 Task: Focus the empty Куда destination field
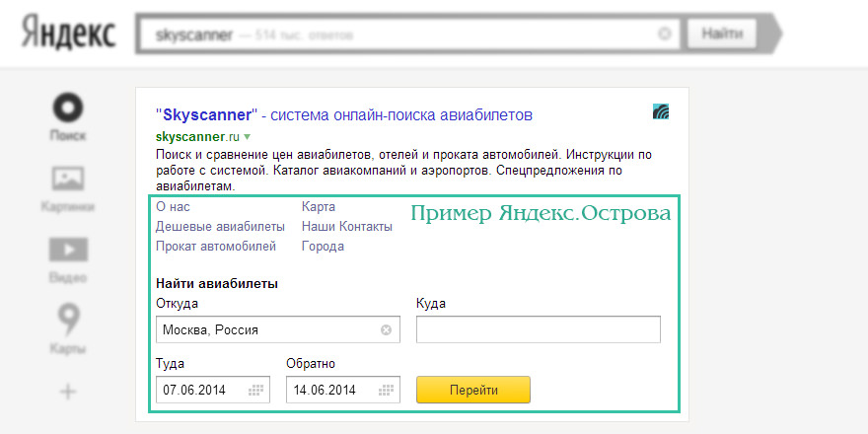539,329
